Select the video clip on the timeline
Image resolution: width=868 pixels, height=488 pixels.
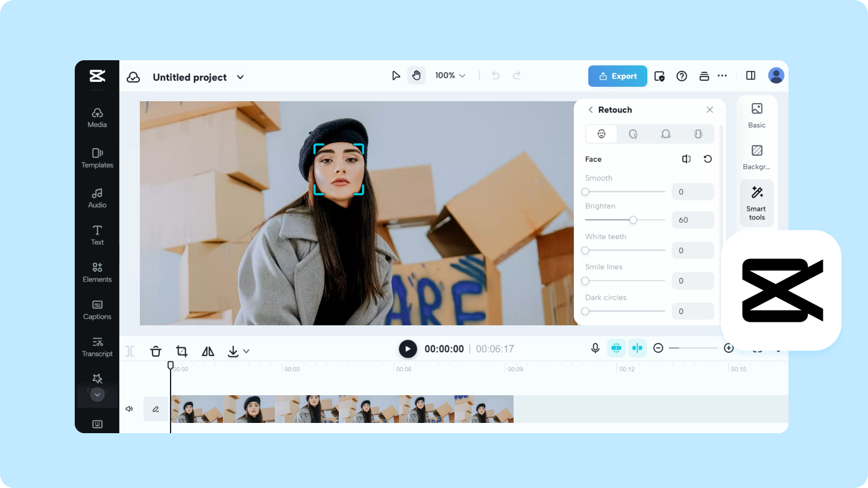pyautogui.click(x=342, y=409)
